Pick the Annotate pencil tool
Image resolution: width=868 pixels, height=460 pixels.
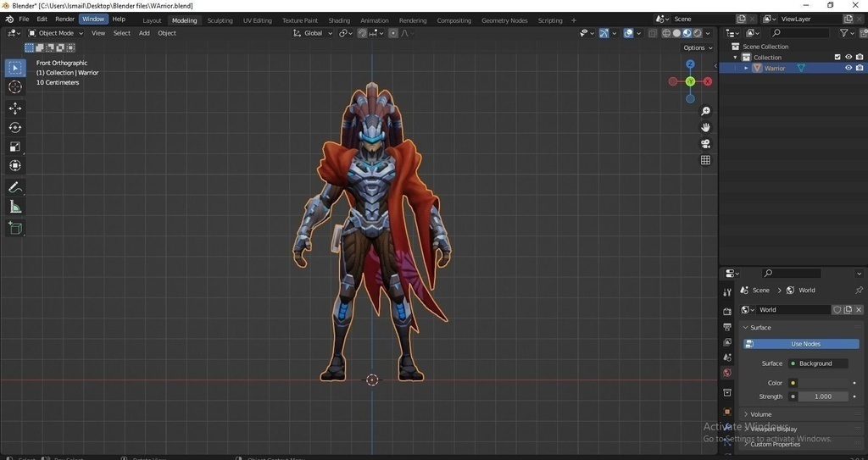pos(15,187)
